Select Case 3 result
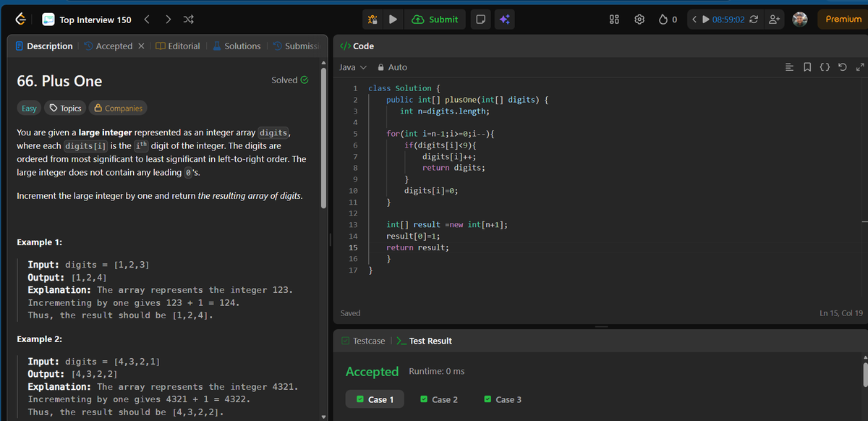 point(502,399)
